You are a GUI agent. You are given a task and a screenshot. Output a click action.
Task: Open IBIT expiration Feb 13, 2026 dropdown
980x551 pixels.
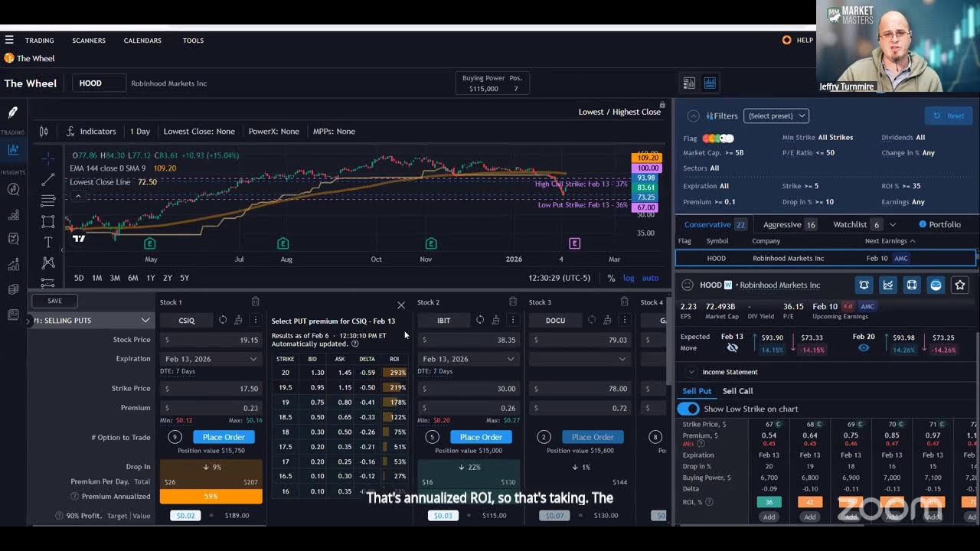pos(469,359)
